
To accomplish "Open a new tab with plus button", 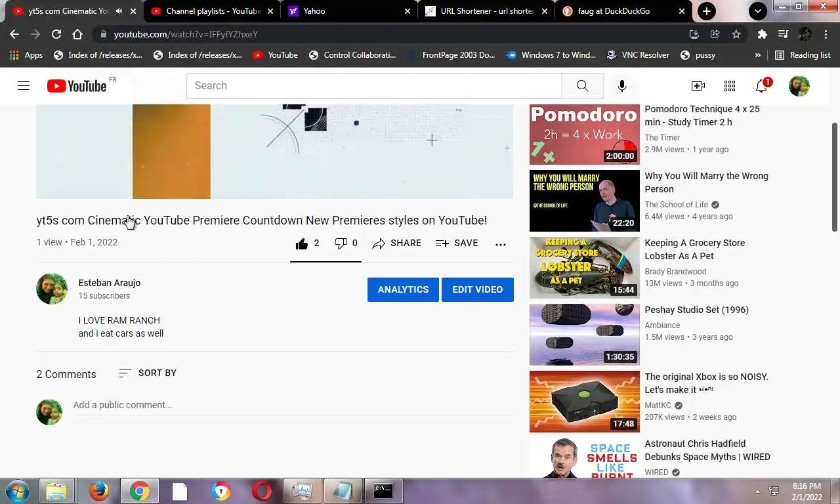I will 707,11.
